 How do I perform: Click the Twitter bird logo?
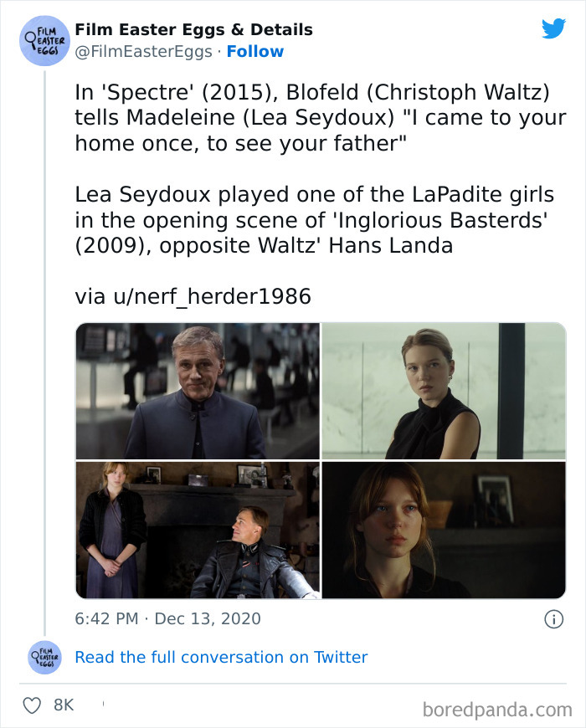coord(554,28)
